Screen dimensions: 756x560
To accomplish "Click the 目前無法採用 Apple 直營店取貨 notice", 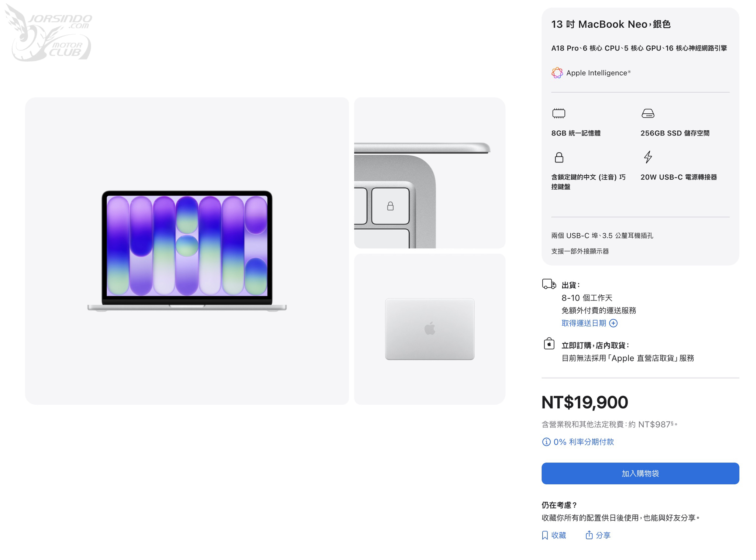I will click(x=628, y=358).
